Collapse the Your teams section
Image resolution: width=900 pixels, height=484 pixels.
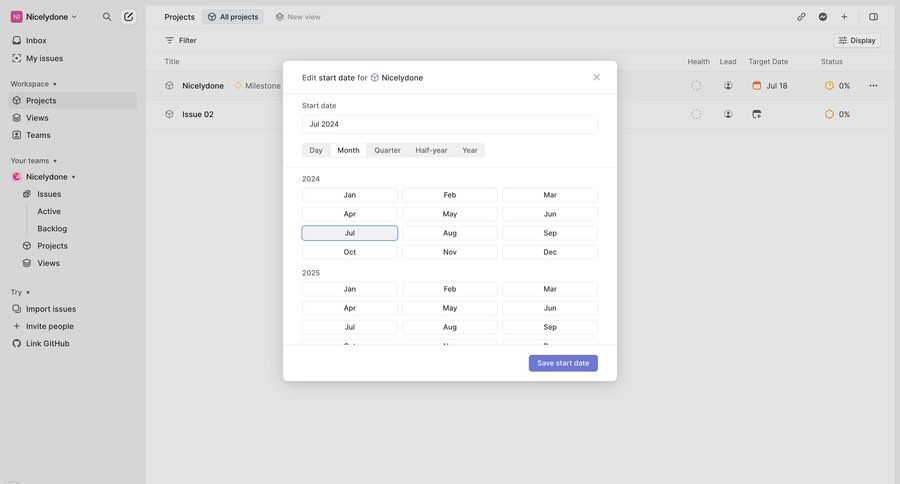click(34, 161)
